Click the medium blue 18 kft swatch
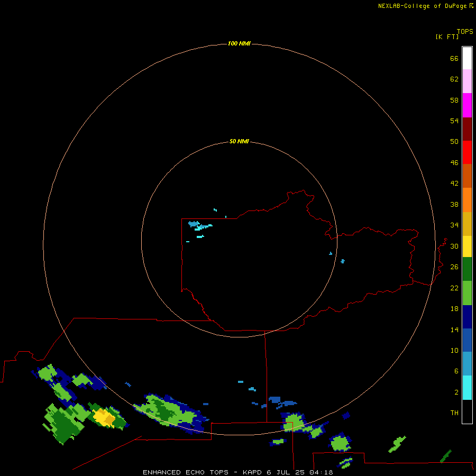 click(467, 340)
